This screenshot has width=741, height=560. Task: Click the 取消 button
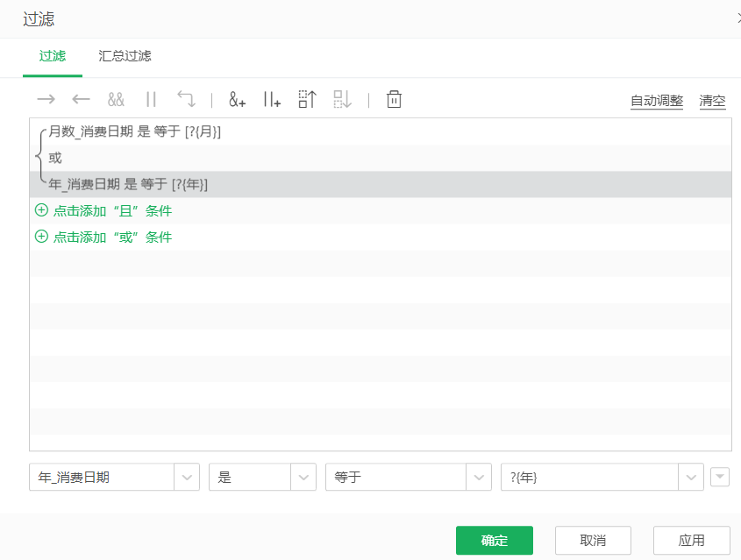[x=593, y=540]
